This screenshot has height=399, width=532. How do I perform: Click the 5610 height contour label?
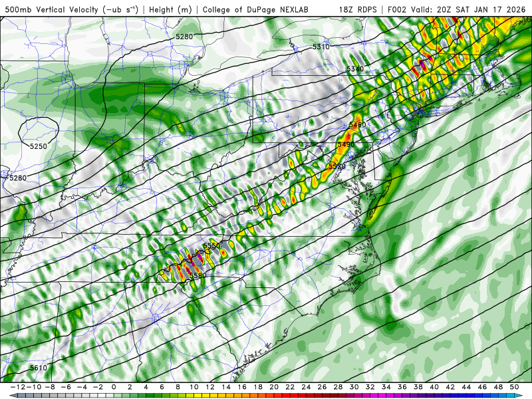coord(39,368)
